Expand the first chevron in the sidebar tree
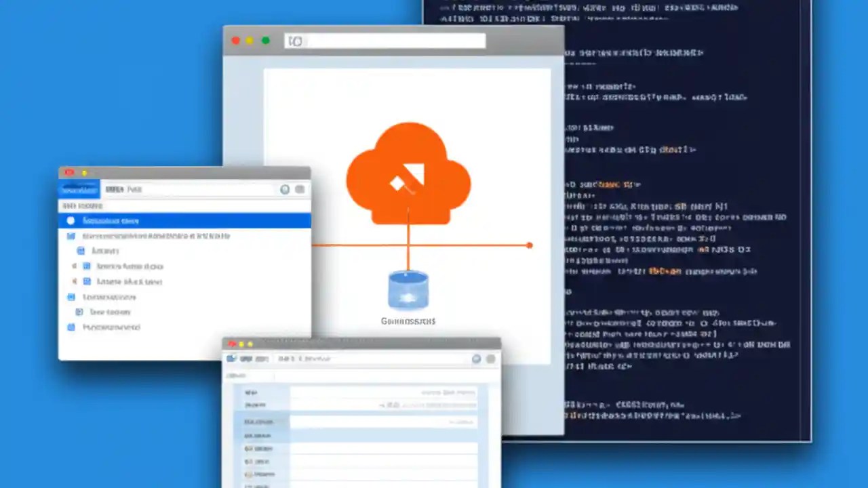The height and width of the screenshot is (488, 868). (x=74, y=266)
